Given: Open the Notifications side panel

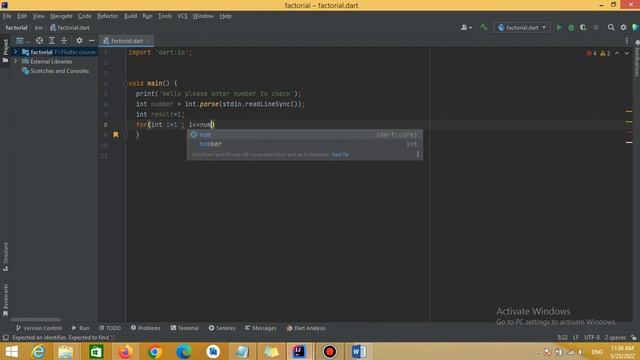Looking at the screenshot, I should (x=637, y=58).
